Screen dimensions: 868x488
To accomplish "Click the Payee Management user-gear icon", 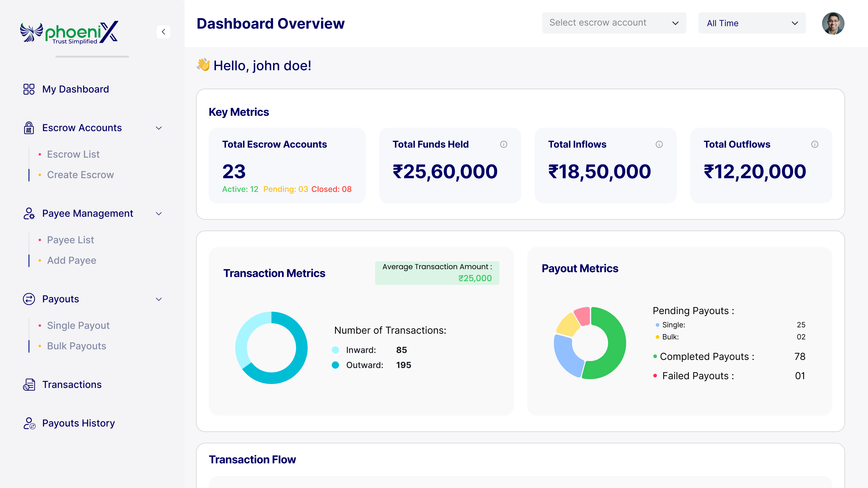I will pos(29,213).
